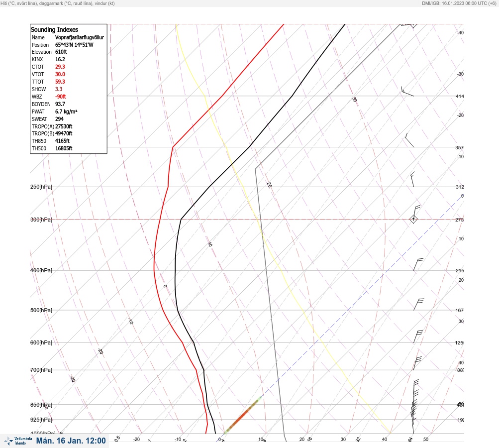Click the wind barb at 250 hPa
Image resolution: width=499 pixels, height=448 pixels.
pyautogui.click(x=412, y=179)
